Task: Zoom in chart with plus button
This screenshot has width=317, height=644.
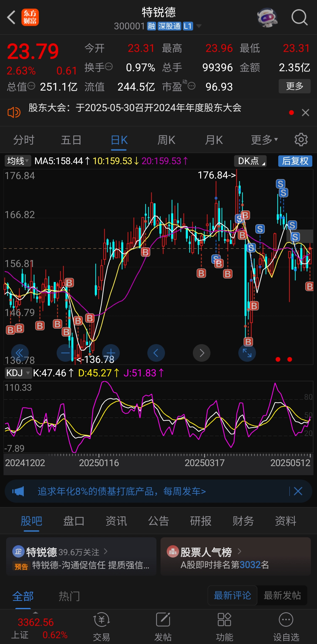Action: coord(111,353)
